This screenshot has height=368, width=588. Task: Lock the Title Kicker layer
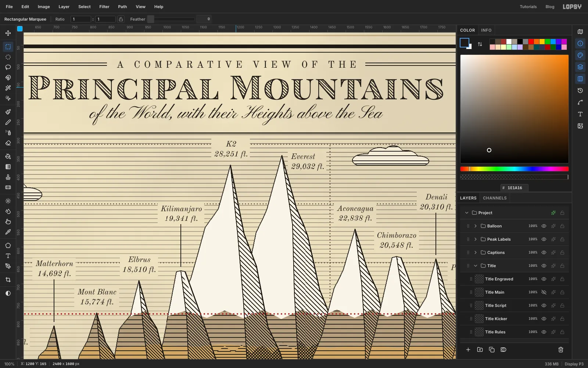pyautogui.click(x=562, y=319)
